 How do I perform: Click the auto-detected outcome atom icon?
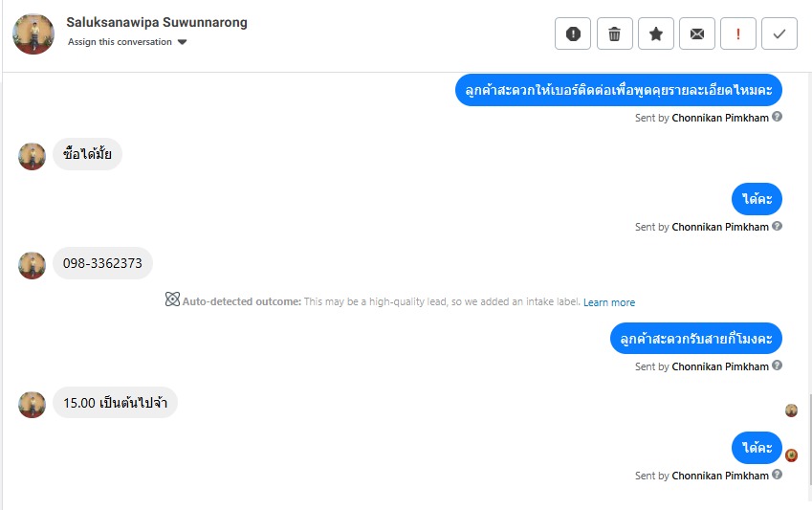[x=172, y=299]
